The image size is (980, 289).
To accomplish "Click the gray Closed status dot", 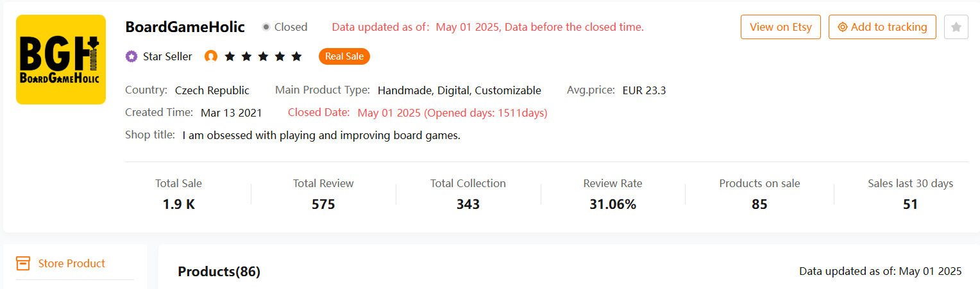I will 266,27.
